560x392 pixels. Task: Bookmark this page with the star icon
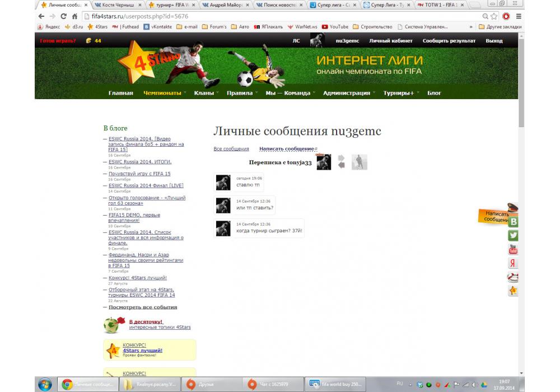pos(494,16)
